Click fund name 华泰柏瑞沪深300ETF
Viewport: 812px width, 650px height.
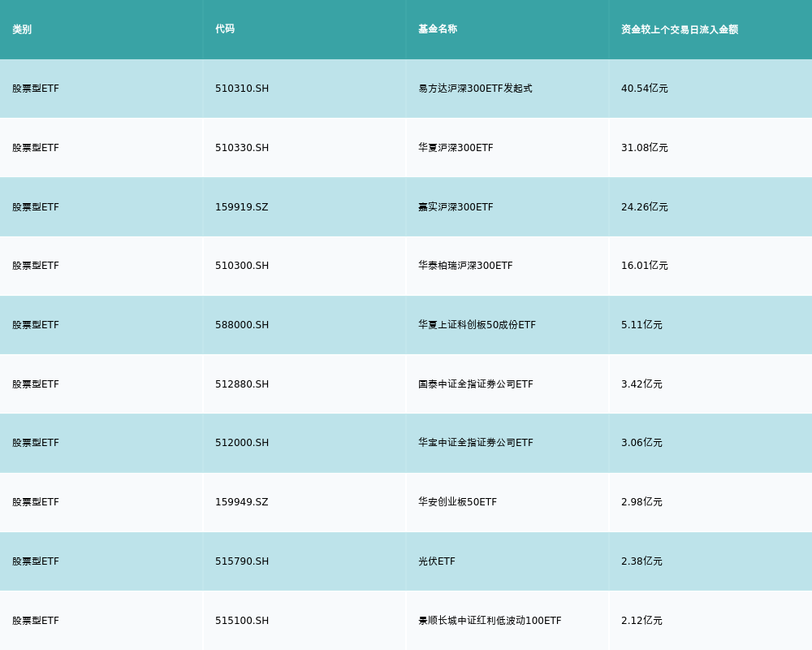click(465, 266)
